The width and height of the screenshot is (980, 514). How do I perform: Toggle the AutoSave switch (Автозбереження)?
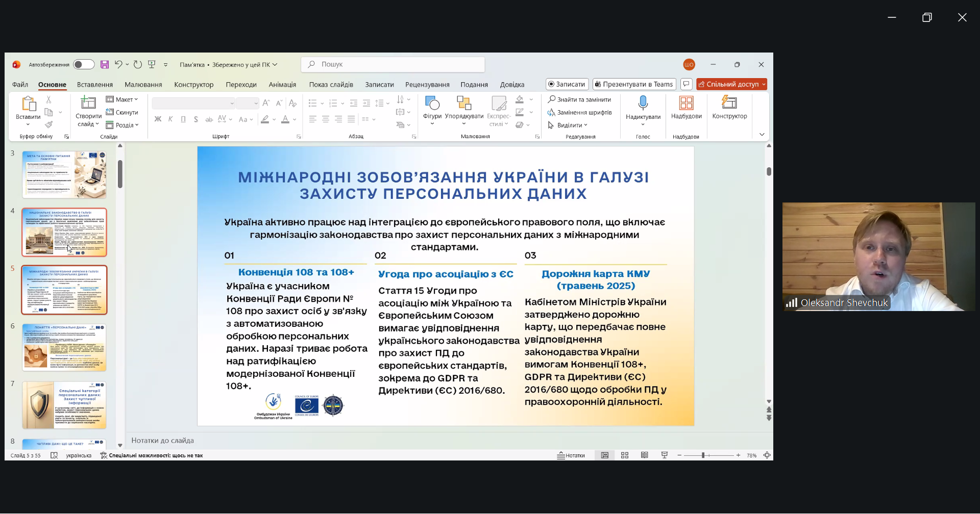[84, 64]
